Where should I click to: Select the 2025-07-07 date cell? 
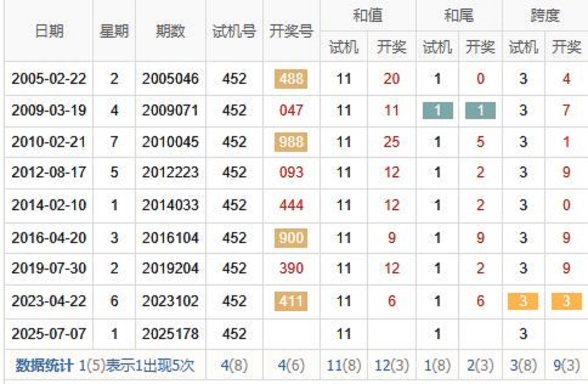(49, 334)
